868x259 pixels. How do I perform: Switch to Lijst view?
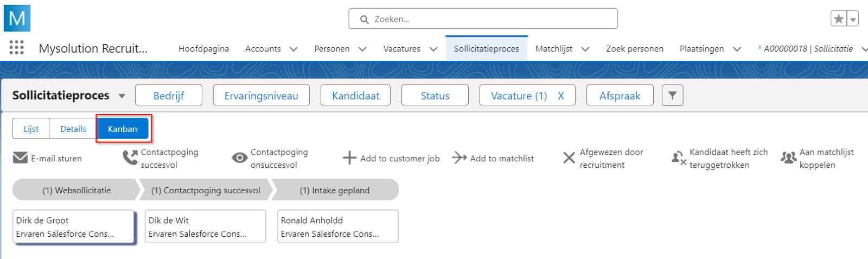point(31,129)
